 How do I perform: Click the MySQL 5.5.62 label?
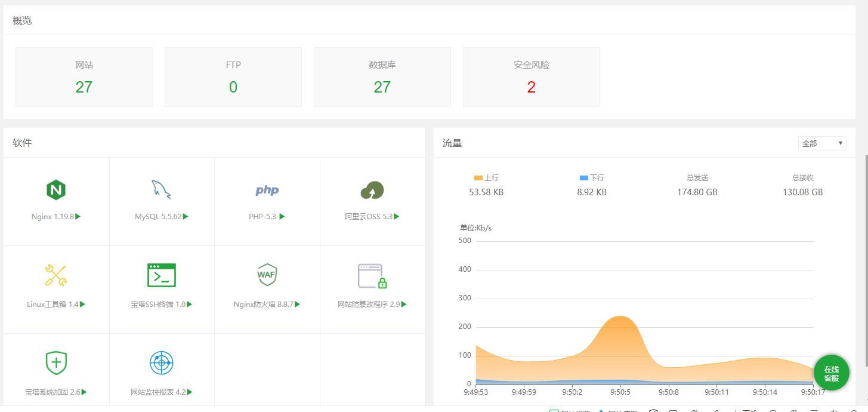pyautogui.click(x=158, y=217)
